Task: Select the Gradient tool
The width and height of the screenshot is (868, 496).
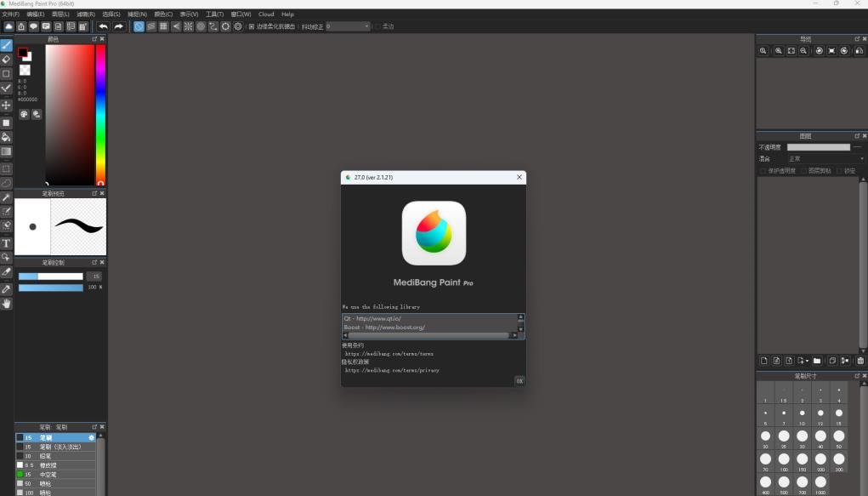Action: [x=6, y=151]
